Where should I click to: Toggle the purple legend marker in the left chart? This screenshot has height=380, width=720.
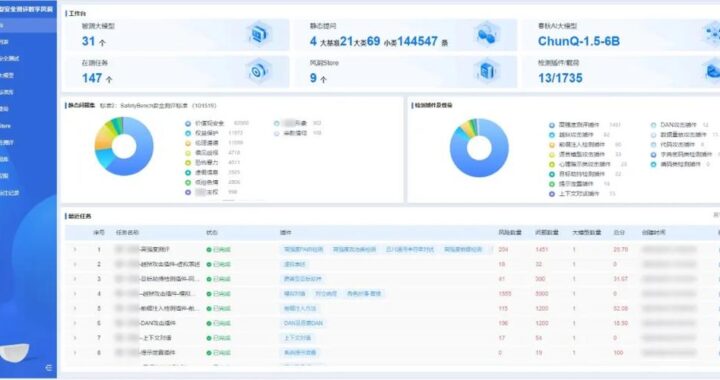click(x=188, y=192)
